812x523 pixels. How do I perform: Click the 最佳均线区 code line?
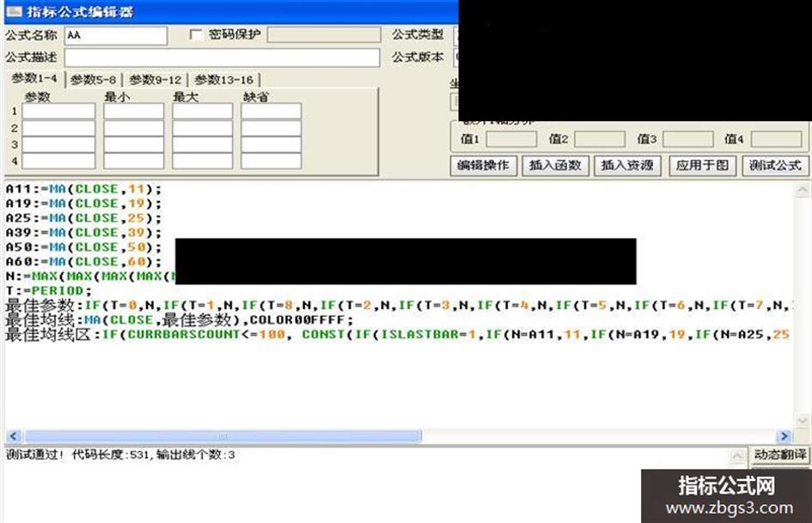(x=398, y=335)
